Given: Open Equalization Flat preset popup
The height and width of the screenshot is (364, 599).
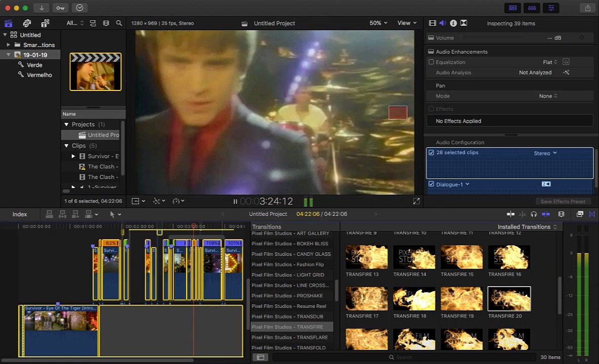Looking at the screenshot, I should coord(550,62).
